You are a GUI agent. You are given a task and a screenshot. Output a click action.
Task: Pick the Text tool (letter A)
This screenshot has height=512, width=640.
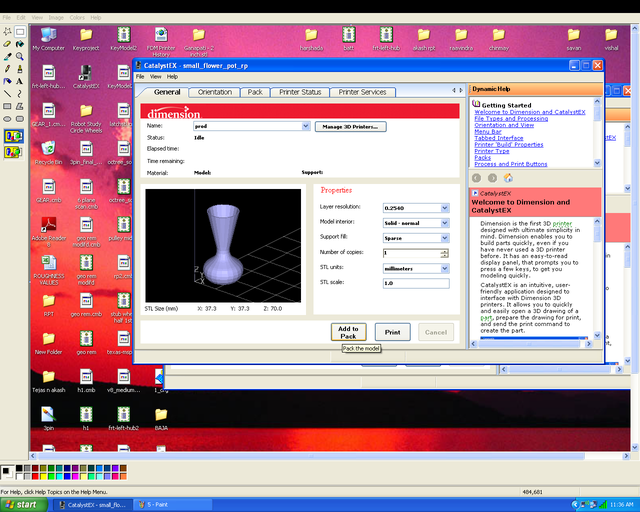point(20,81)
